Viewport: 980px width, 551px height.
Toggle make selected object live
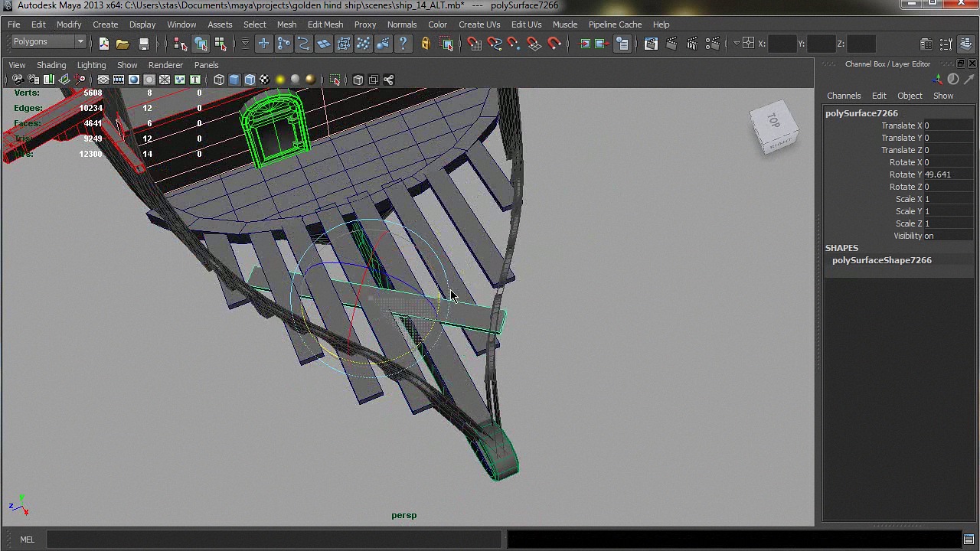554,44
